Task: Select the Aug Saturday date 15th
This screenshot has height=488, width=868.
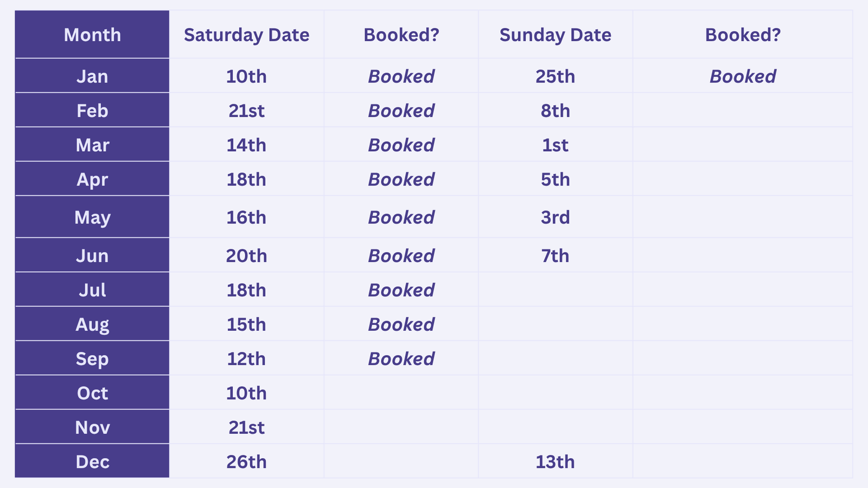Action: tap(246, 325)
